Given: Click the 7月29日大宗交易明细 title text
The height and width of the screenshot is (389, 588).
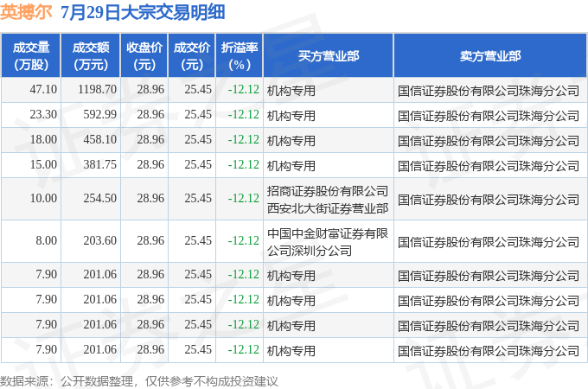Looking at the screenshot, I should coord(143,12).
